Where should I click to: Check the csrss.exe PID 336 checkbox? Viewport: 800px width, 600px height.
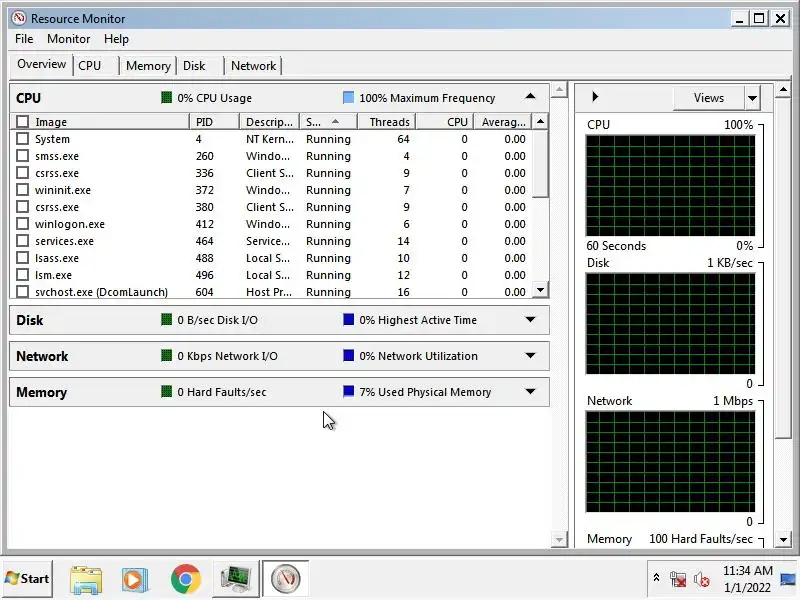click(x=22, y=172)
